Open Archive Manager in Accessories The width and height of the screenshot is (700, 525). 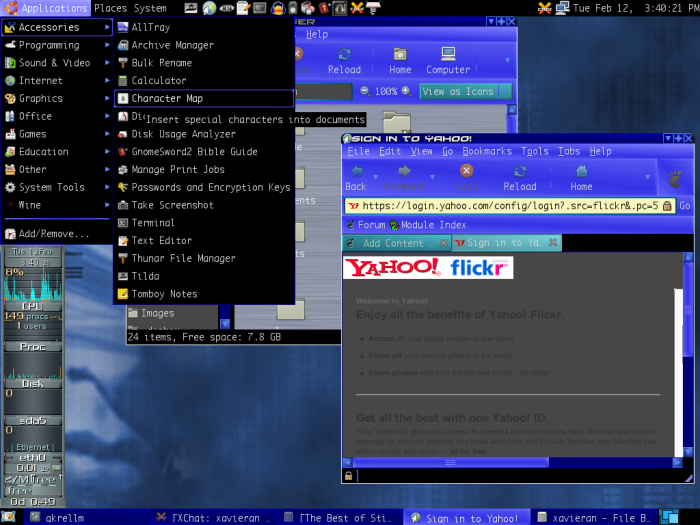[204, 45]
